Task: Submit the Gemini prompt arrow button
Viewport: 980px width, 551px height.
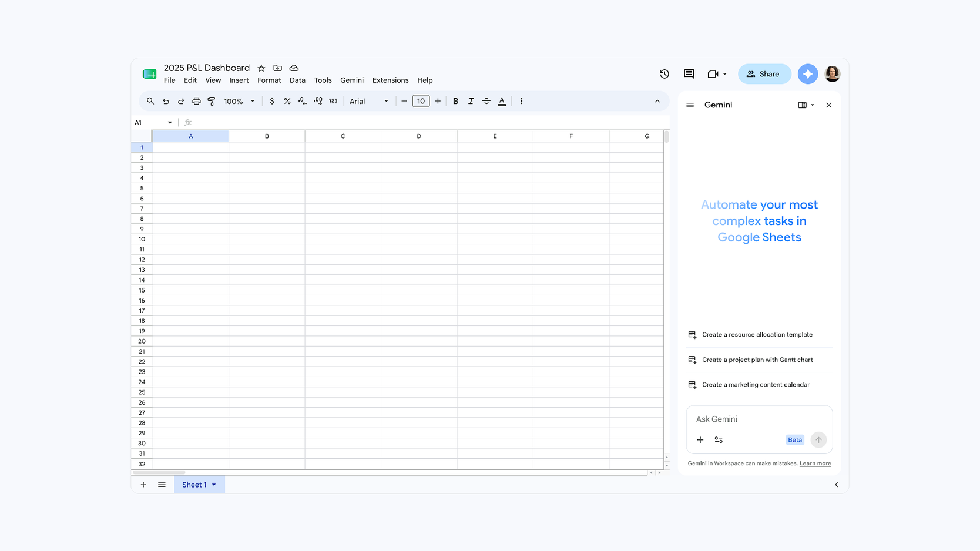Action: (x=818, y=440)
